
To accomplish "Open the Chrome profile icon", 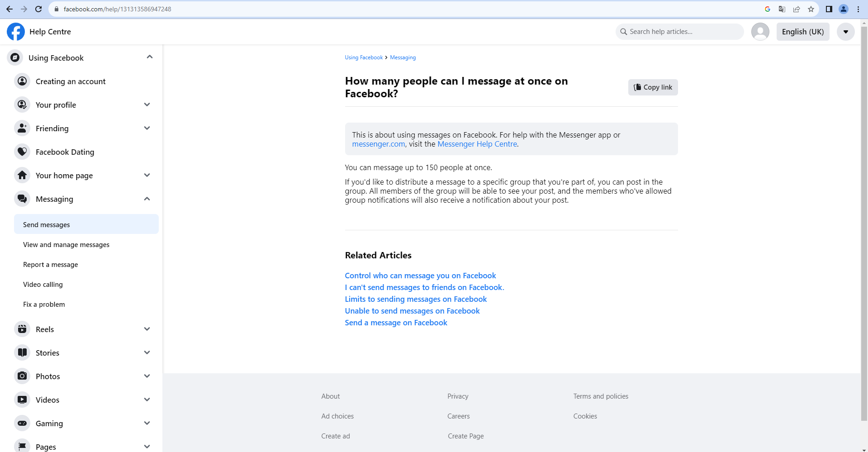I will [844, 9].
